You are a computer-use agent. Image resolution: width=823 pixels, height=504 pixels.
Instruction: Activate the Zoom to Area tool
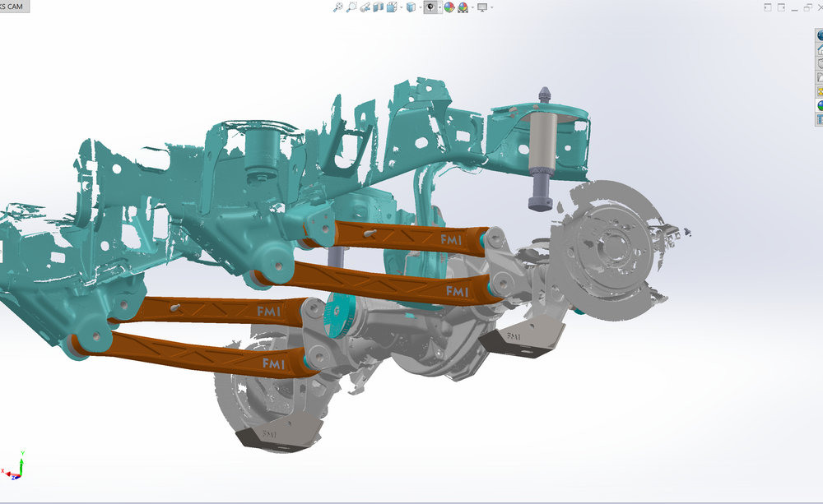tap(351, 7)
